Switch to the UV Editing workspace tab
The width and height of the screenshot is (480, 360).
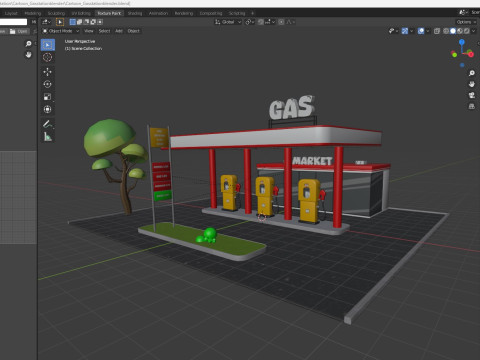point(81,13)
